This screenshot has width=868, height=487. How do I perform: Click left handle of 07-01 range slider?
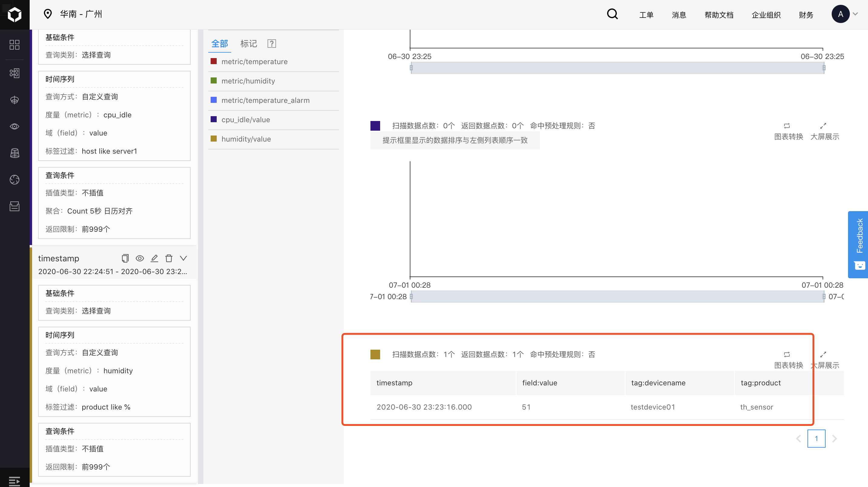click(x=411, y=297)
